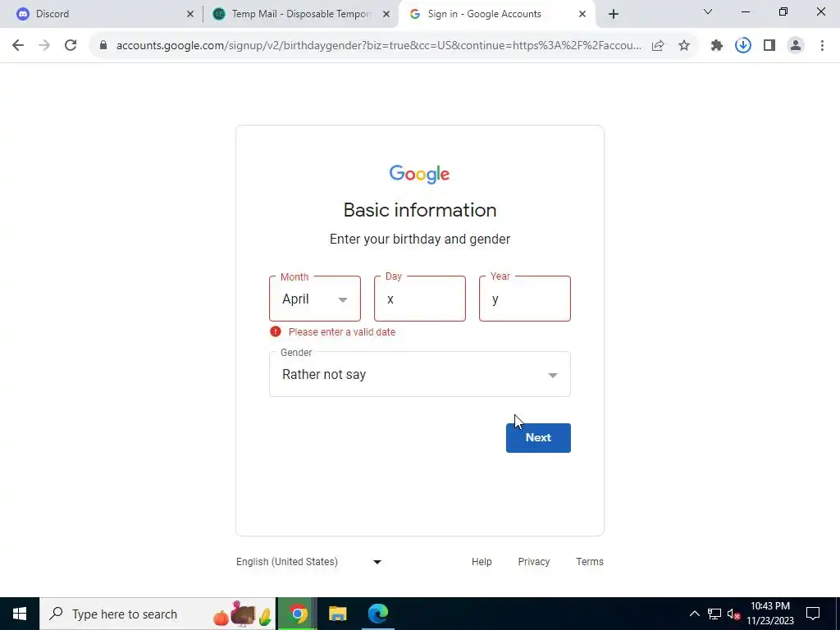
Task: Click the 'Please enter a valid date' message
Action: pyautogui.click(x=342, y=332)
